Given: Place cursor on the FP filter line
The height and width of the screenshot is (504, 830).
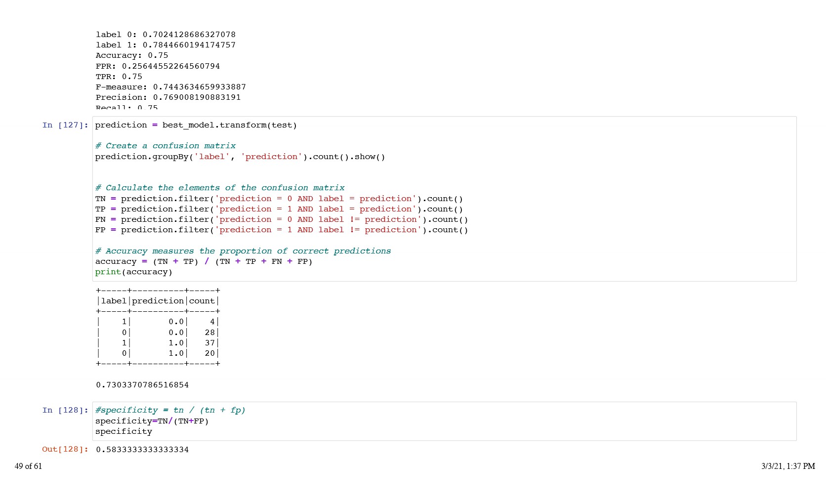Looking at the screenshot, I should coord(281,230).
